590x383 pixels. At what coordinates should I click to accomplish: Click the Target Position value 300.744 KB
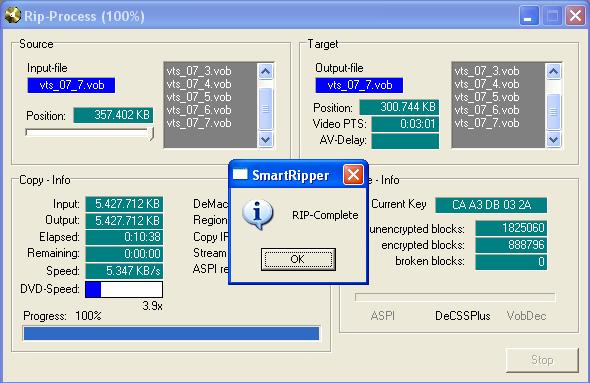coord(399,107)
